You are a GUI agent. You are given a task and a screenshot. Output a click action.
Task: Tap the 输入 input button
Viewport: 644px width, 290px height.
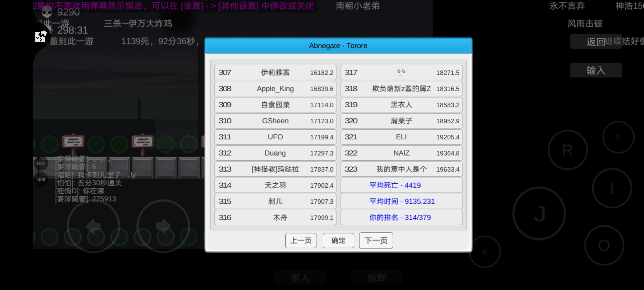(x=596, y=70)
